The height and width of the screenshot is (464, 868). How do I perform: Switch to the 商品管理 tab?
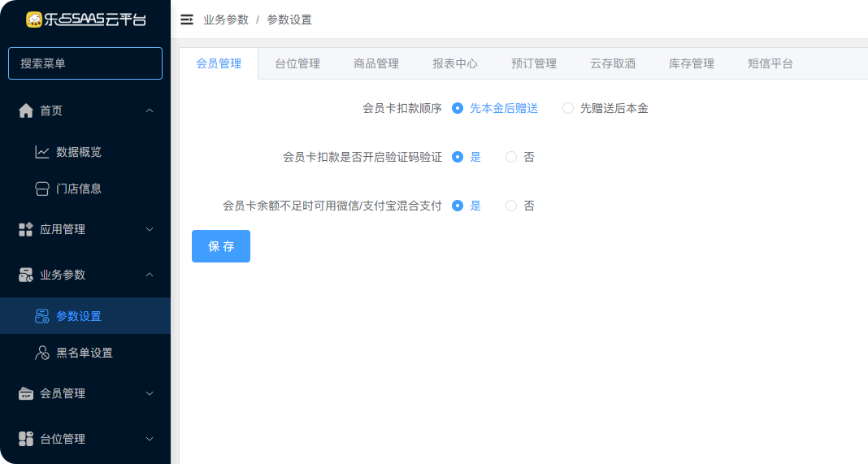[376, 63]
